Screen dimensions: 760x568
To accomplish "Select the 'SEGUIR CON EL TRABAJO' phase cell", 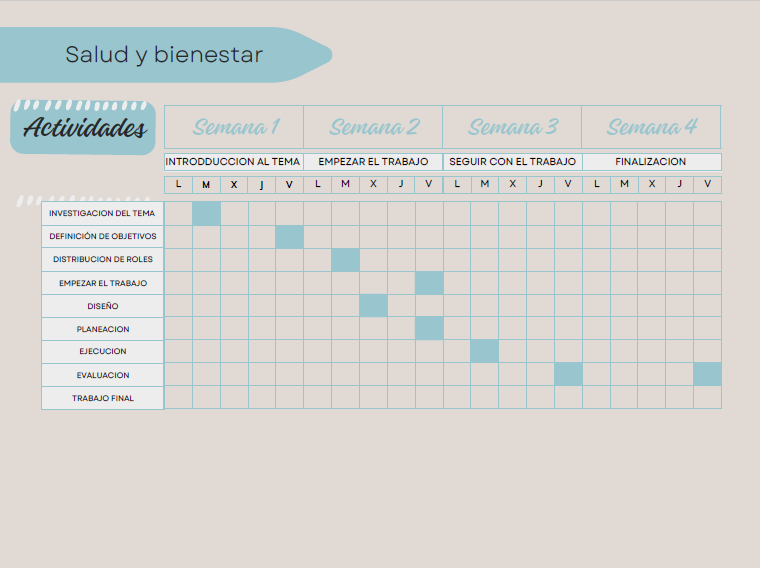I will pos(512,162).
